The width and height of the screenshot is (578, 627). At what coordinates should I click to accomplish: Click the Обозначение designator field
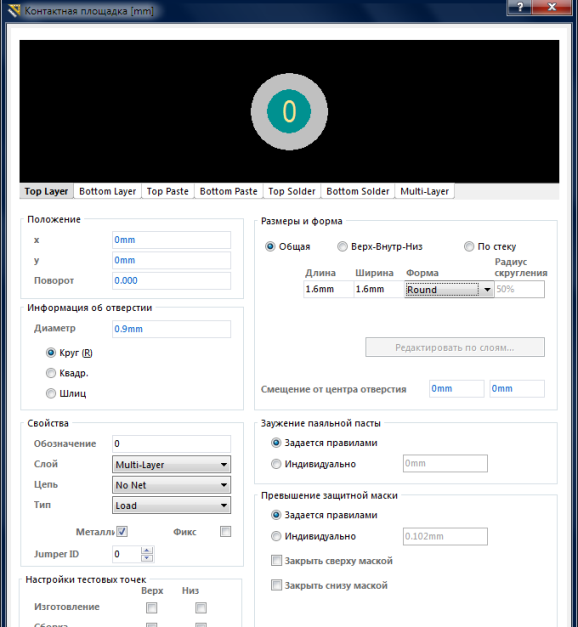point(171,444)
